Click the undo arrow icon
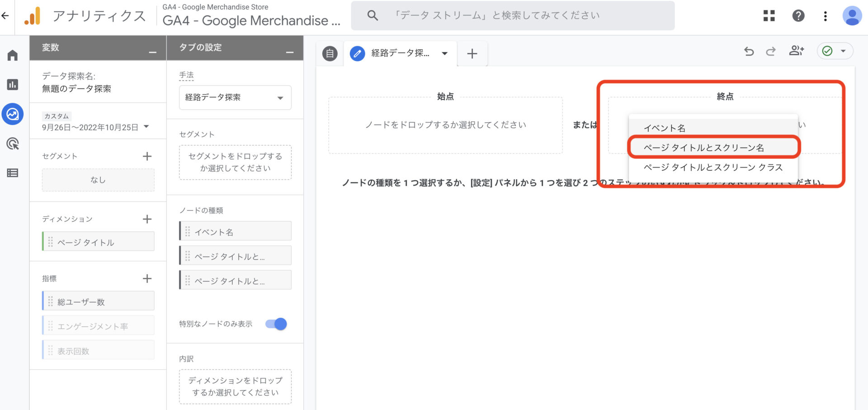 click(749, 51)
